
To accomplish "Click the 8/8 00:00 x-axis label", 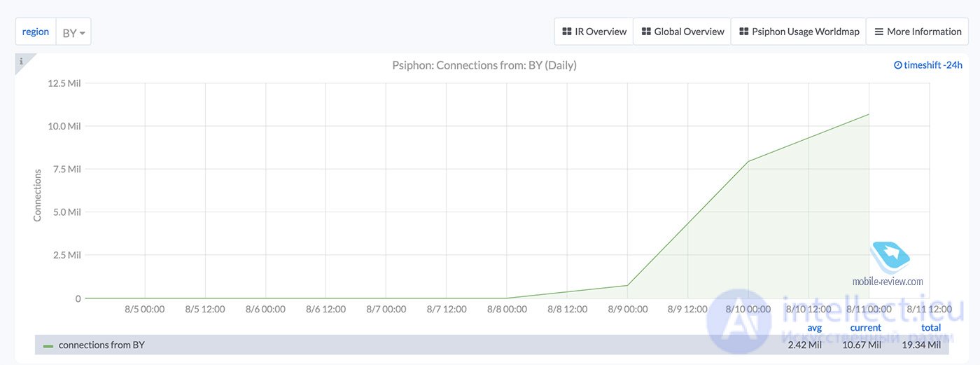I will tap(507, 309).
